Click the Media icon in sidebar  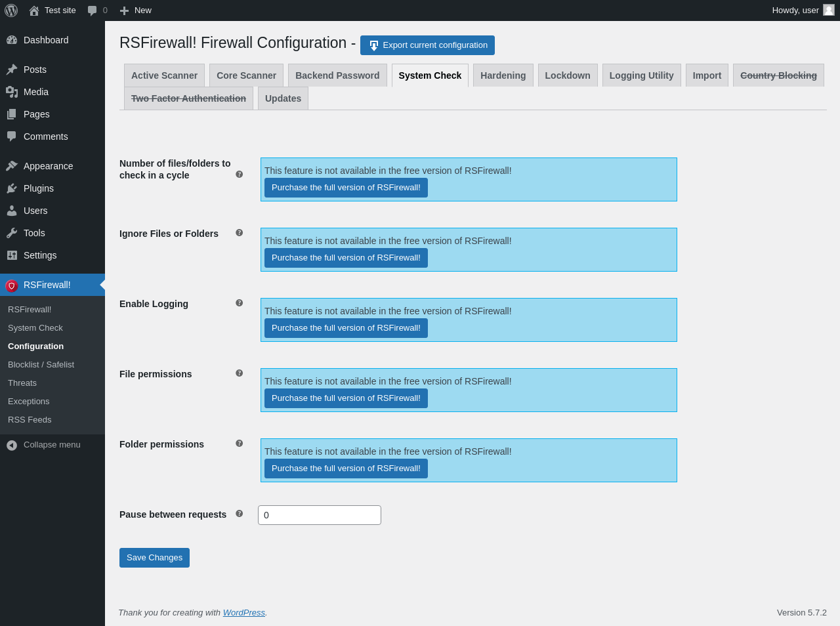pyautogui.click(x=12, y=92)
